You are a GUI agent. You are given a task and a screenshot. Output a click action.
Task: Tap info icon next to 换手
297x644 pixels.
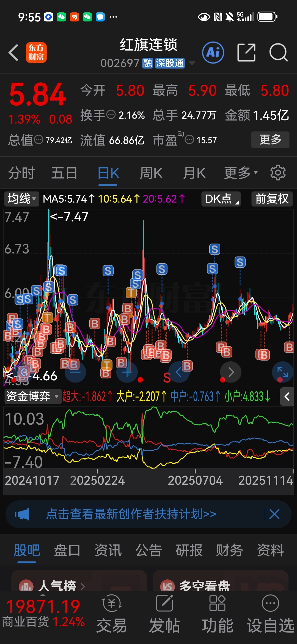111,114
